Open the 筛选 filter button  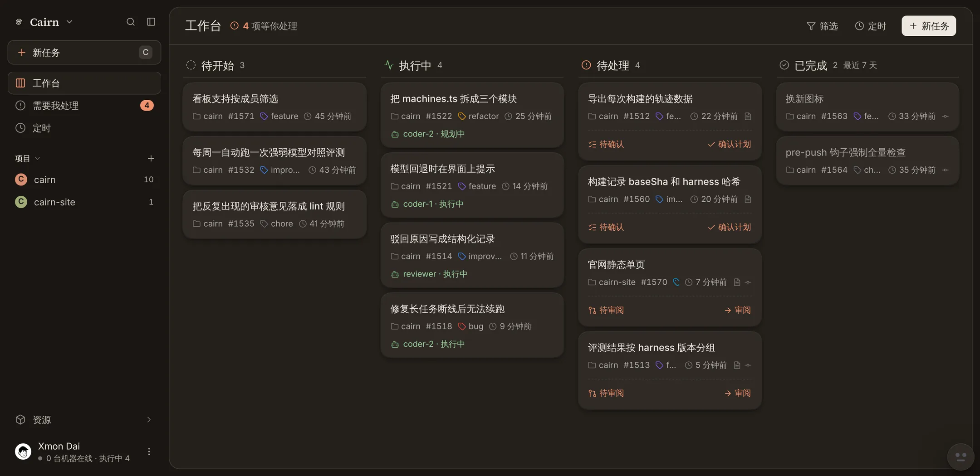point(822,26)
